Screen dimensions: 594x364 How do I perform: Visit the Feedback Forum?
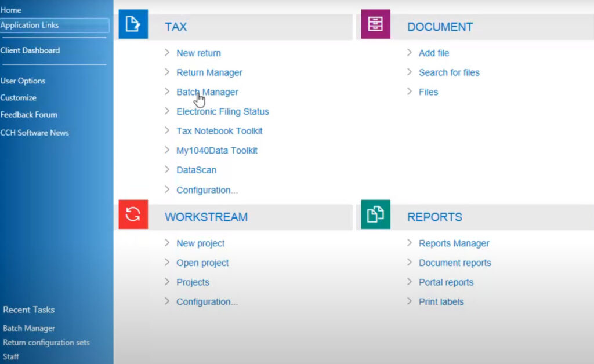28,115
